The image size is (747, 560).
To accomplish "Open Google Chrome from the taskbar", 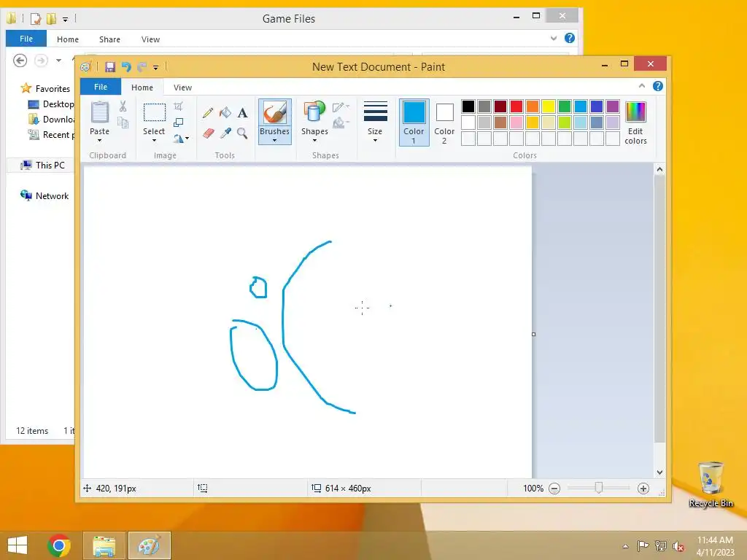I will [59, 545].
